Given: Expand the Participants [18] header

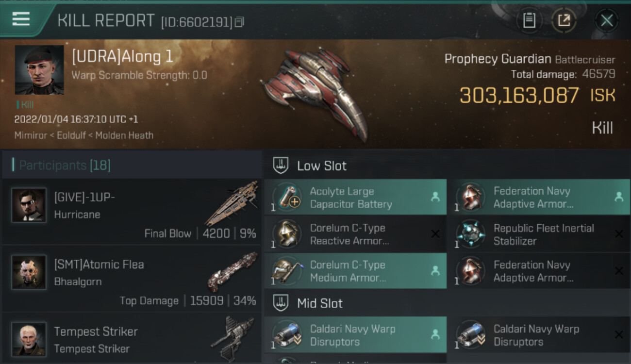Looking at the screenshot, I should [x=132, y=165].
